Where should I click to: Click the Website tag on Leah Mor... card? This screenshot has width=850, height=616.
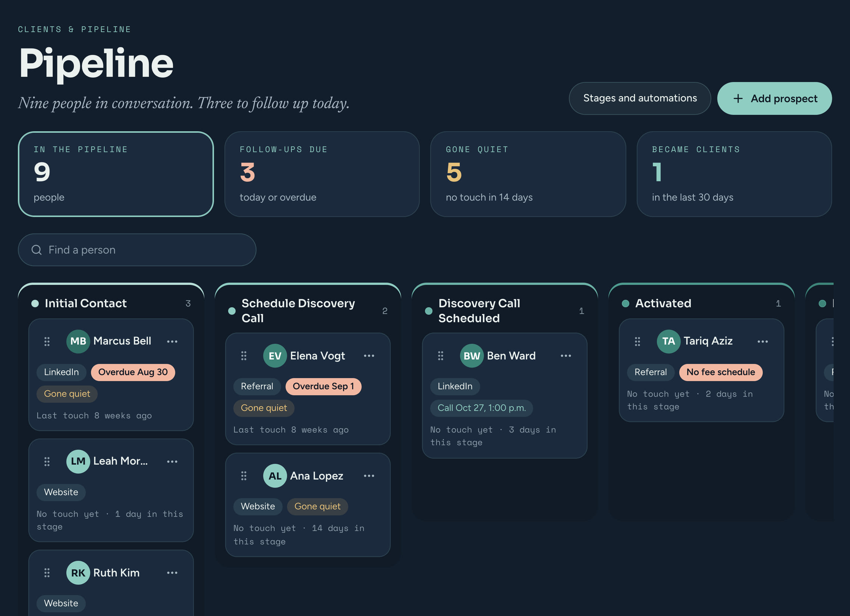point(61,492)
